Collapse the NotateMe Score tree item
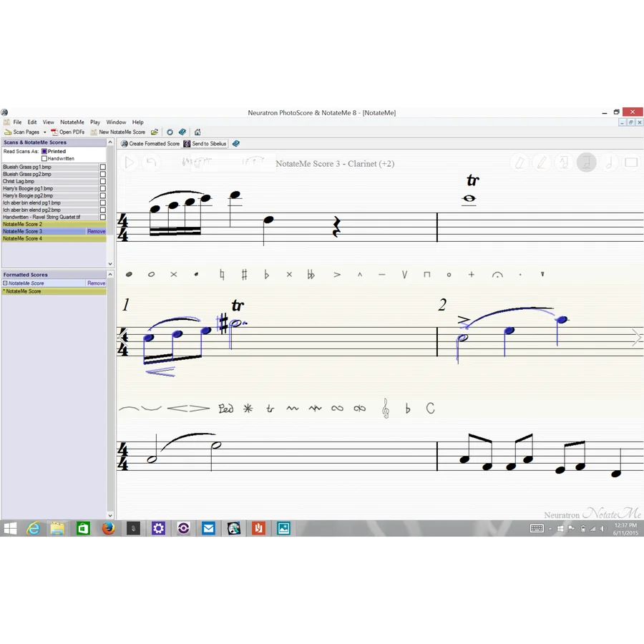644x644 pixels. [x=5, y=283]
